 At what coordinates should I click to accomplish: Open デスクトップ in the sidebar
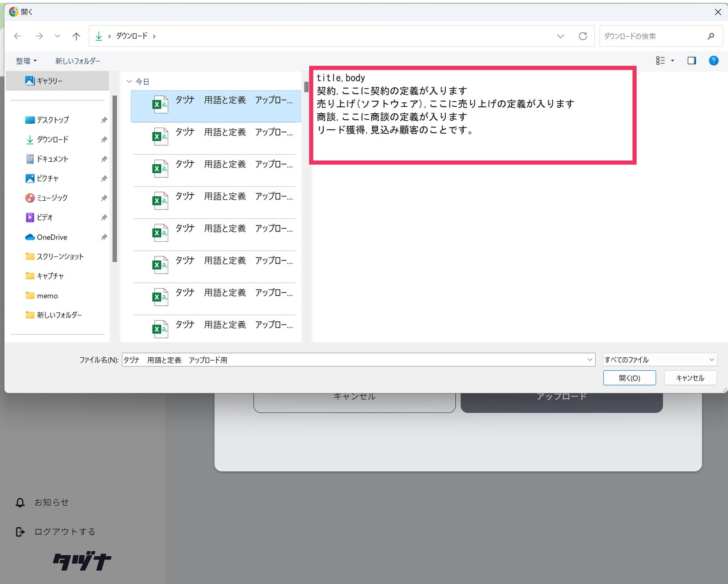coord(53,120)
